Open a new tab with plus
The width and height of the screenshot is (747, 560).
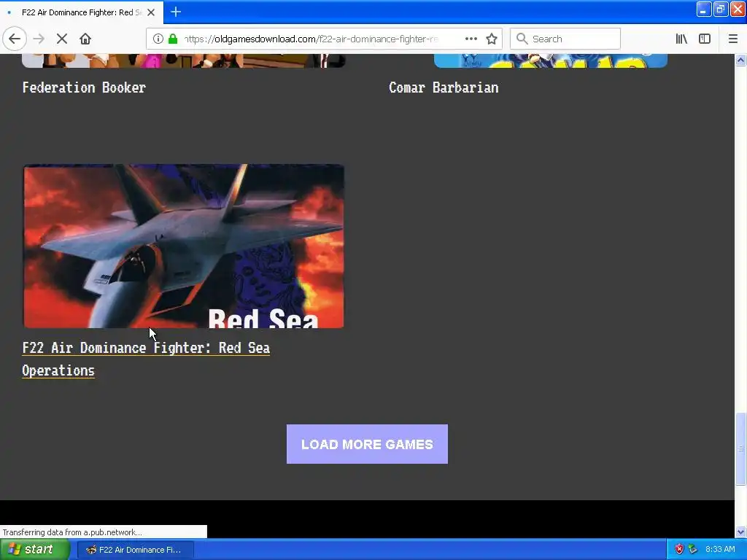176,12
